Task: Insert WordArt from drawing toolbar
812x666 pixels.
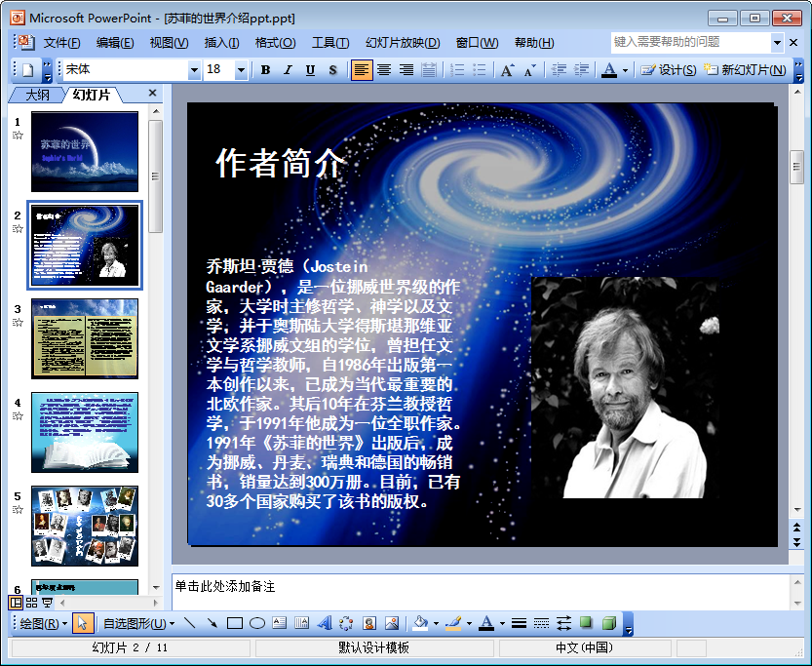Action: tap(325, 623)
